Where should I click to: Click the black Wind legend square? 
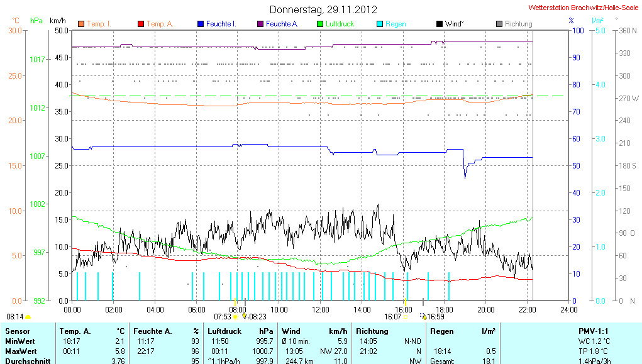point(440,24)
